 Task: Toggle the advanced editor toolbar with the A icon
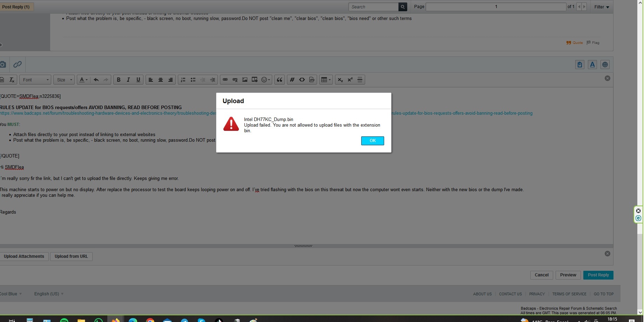tap(592, 65)
